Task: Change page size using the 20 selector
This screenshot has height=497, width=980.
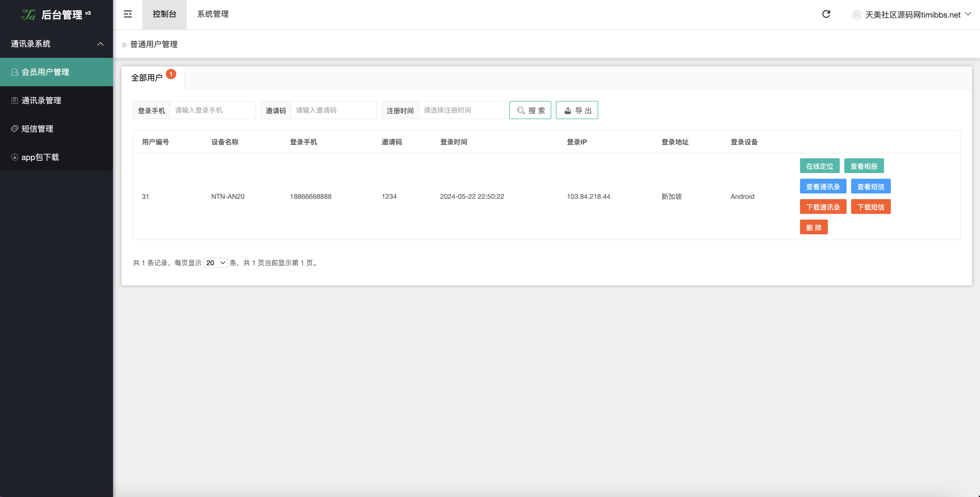Action: coord(215,262)
